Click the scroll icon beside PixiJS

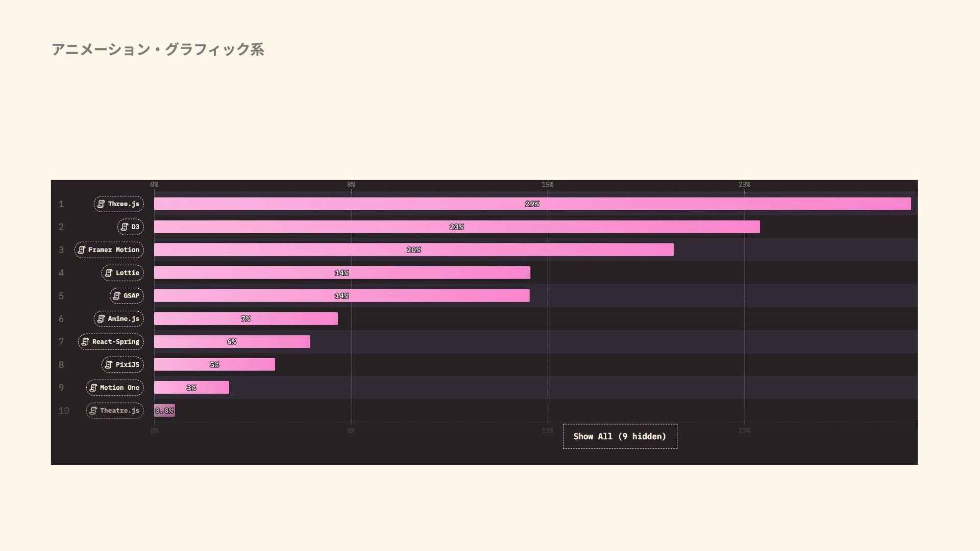(109, 365)
